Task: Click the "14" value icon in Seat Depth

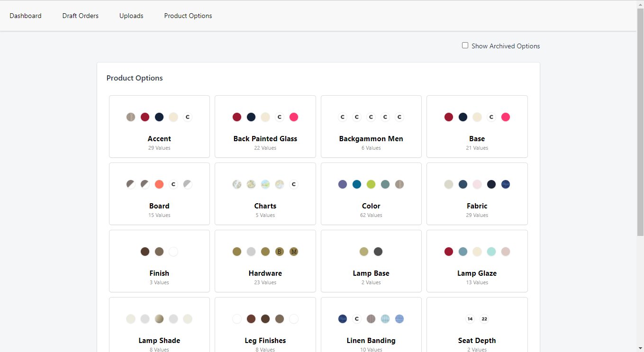Action: 470,319
